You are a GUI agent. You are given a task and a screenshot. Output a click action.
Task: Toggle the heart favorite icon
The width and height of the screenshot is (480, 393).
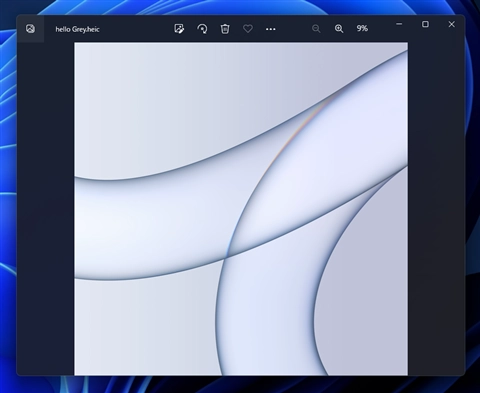point(248,29)
